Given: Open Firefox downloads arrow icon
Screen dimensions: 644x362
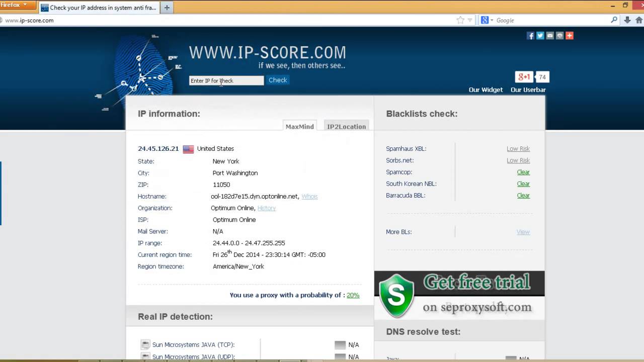Looking at the screenshot, I should (627, 20).
